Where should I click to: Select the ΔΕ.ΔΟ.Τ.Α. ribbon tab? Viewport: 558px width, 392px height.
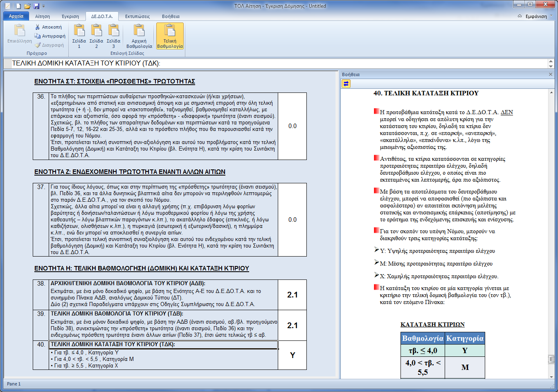(x=102, y=16)
